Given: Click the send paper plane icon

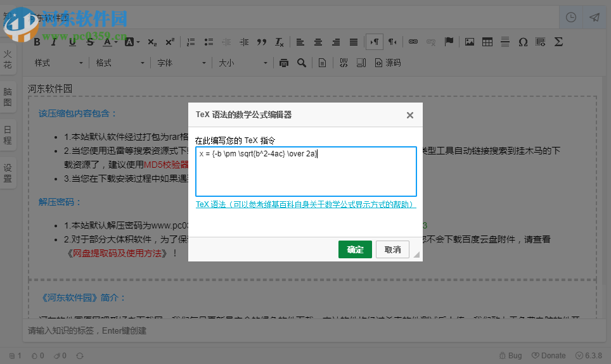Looking at the screenshot, I should 595,17.
